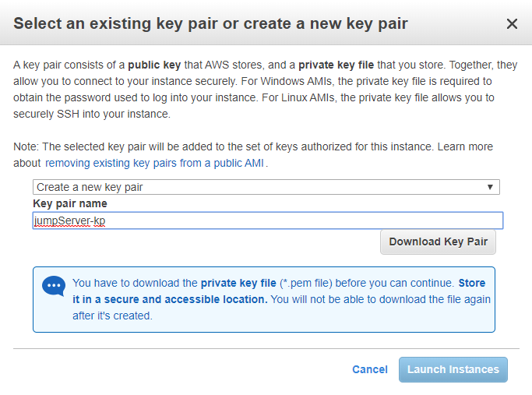532x395 pixels.
Task: Open the "Create a new key pair" dropdown
Action: click(x=266, y=187)
